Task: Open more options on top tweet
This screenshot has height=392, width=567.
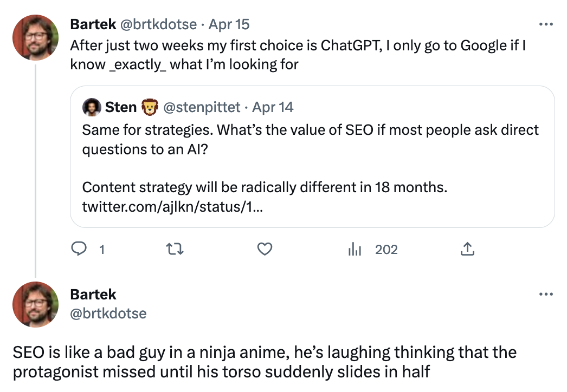Action: tap(545, 24)
